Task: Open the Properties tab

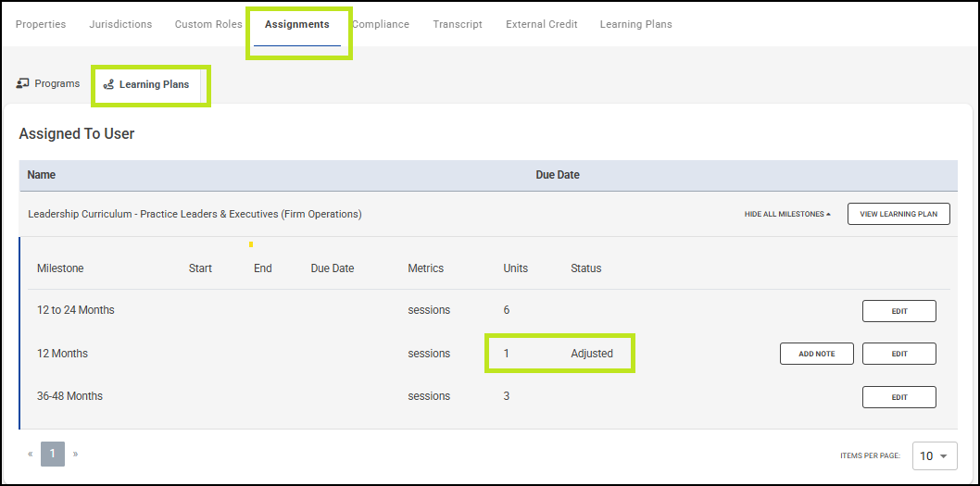Action: pyautogui.click(x=41, y=24)
